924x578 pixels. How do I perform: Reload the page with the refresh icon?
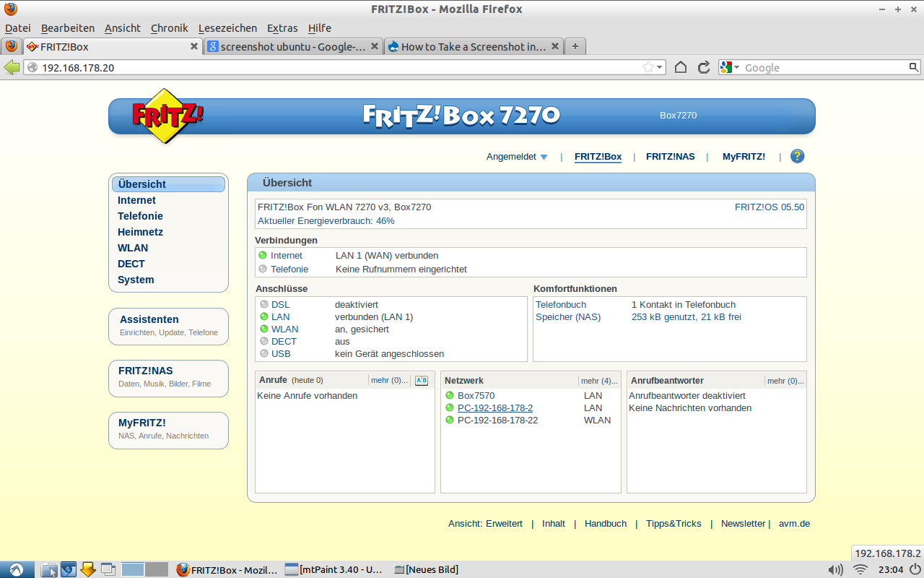point(704,67)
